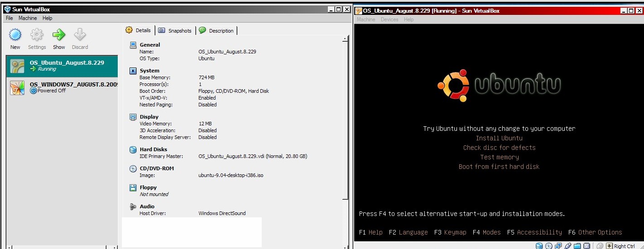Screen dimensions: 644x249
Task: Click the ubuntu-9.04-desktop-i386.iso image value
Action: point(231,175)
